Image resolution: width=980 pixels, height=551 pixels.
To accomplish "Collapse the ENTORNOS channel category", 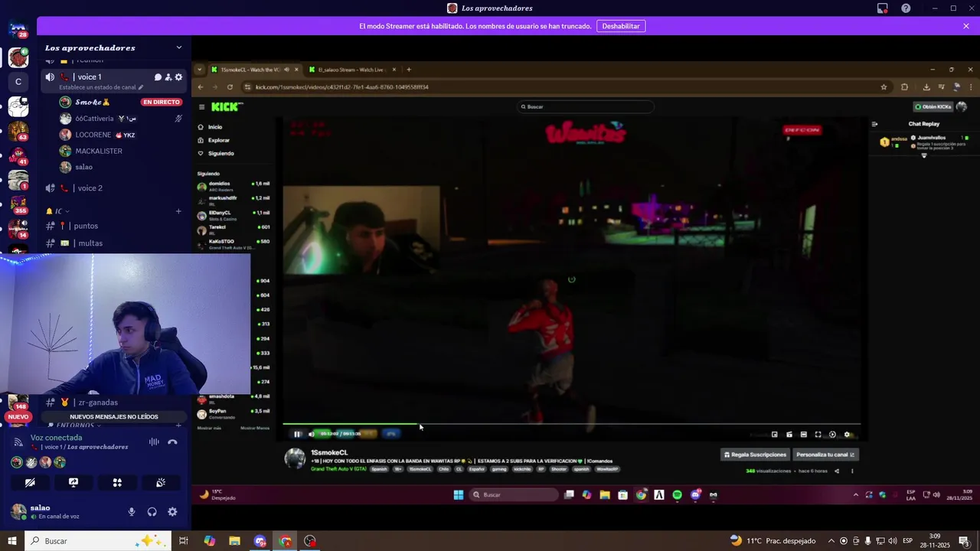I will coord(75,425).
